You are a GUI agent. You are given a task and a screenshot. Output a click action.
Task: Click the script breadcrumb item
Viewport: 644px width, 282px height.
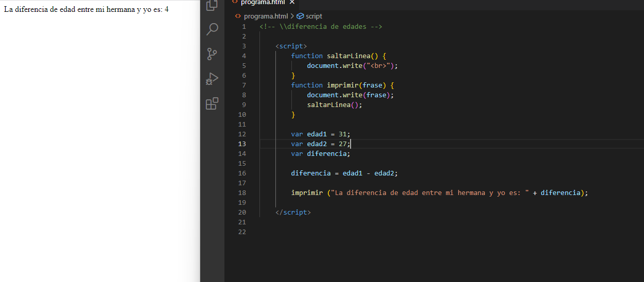314,16
